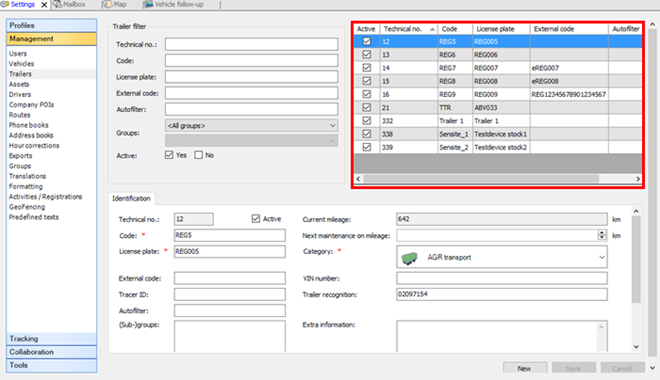Open Drivers in Management list
Screen dimensions: 660x380
20,94
